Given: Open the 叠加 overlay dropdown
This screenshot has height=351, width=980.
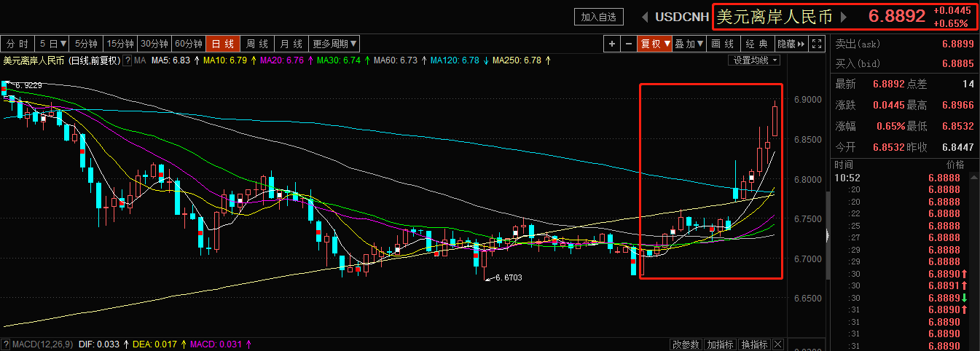Looking at the screenshot, I should pos(689,44).
